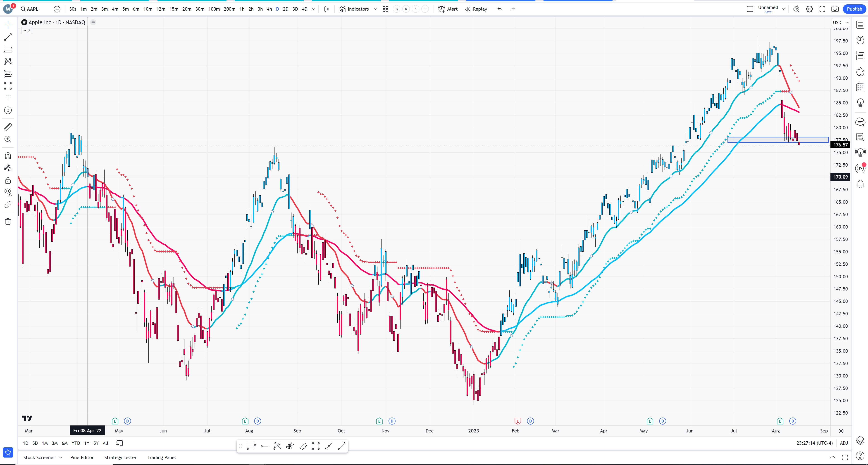This screenshot has width=868, height=465.
Task: Toggle the B circle button in top toolbar
Action: pyautogui.click(x=397, y=9)
